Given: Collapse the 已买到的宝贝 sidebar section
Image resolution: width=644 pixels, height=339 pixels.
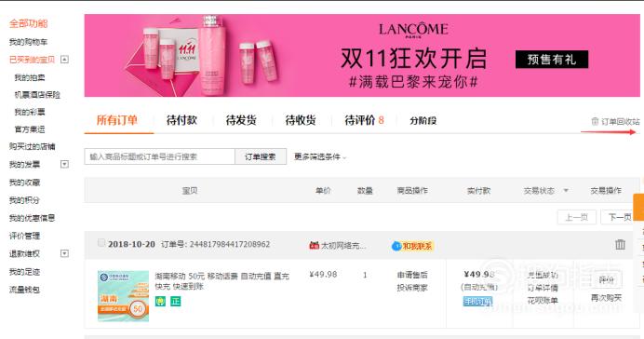Looking at the screenshot, I should coord(64,60).
